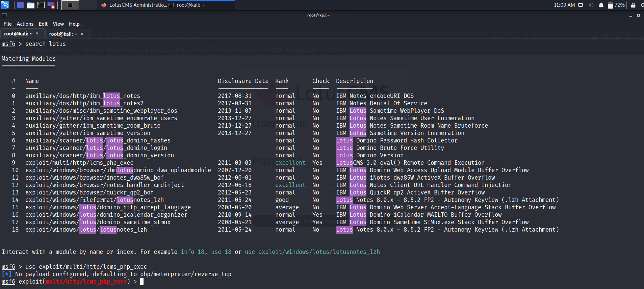Click the terminal cursor at msf6 prompt

[x=142, y=282]
